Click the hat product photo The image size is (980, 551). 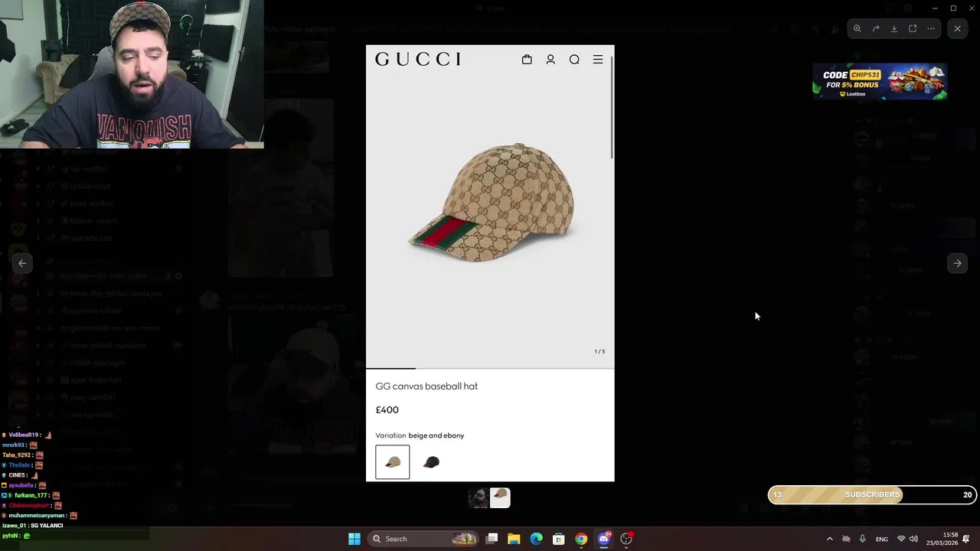pyautogui.click(x=491, y=203)
